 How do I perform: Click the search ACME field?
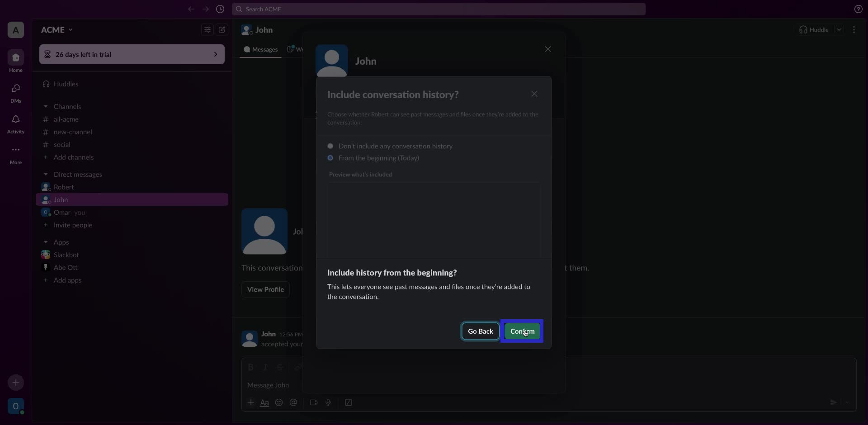pyautogui.click(x=439, y=9)
